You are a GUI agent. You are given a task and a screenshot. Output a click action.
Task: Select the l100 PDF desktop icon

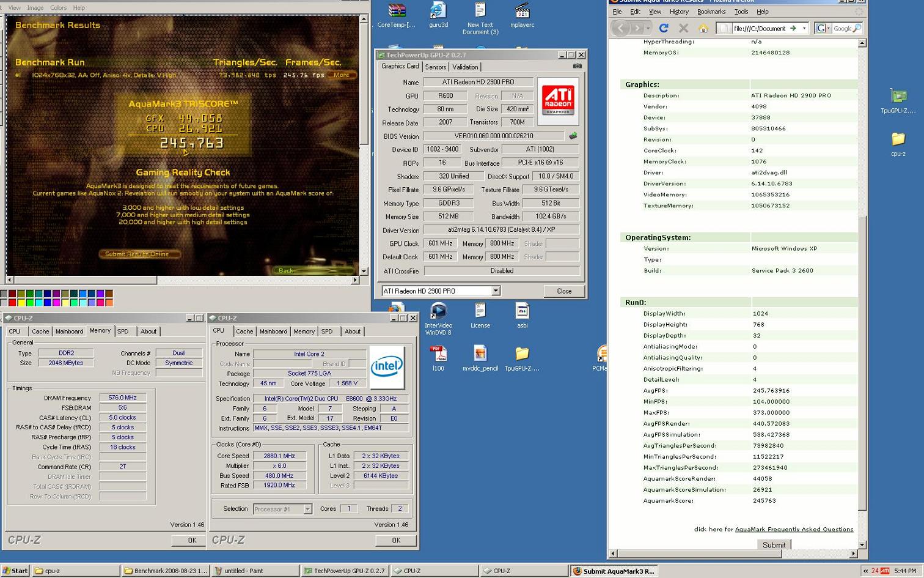(438, 358)
